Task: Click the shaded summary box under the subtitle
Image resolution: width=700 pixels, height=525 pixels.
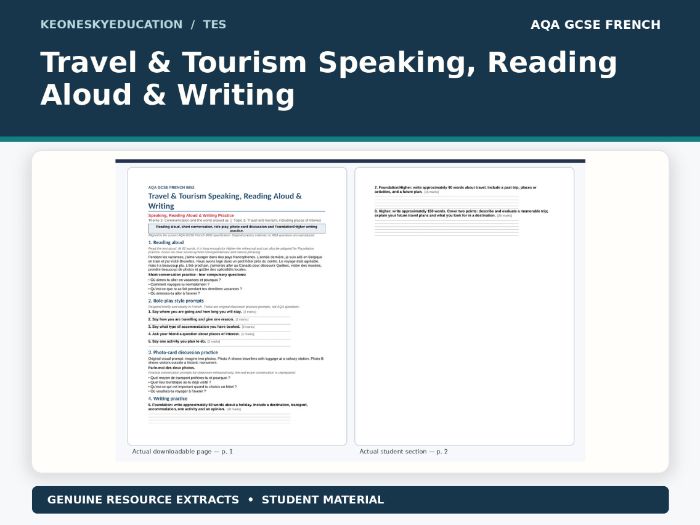Action: coord(237,228)
